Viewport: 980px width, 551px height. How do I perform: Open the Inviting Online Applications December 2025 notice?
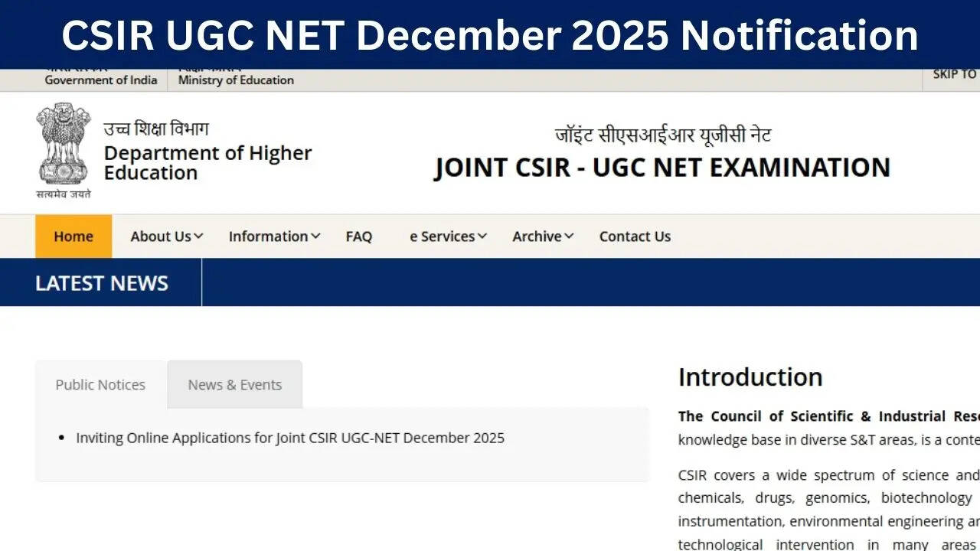[x=290, y=438]
